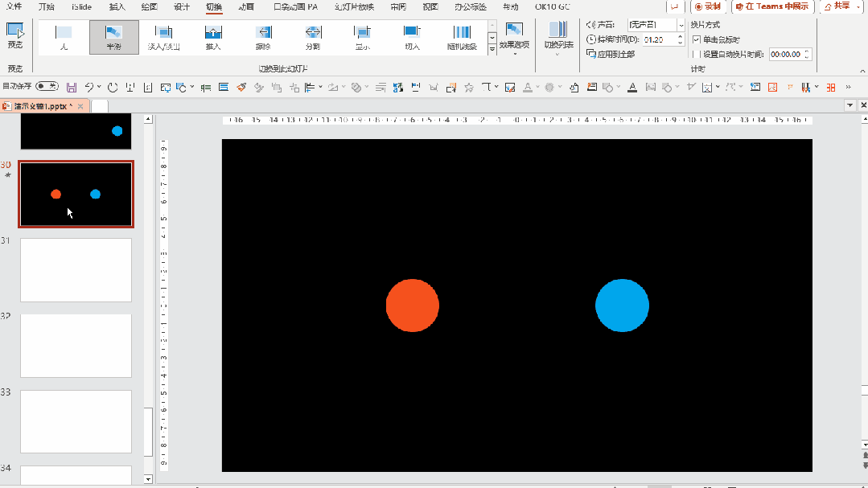
Task: Click the slide panel scroll down arrow
Action: (148, 479)
